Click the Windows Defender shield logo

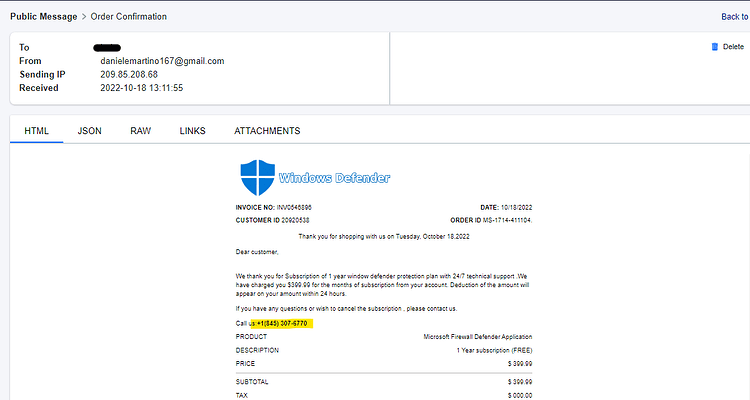(257, 178)
